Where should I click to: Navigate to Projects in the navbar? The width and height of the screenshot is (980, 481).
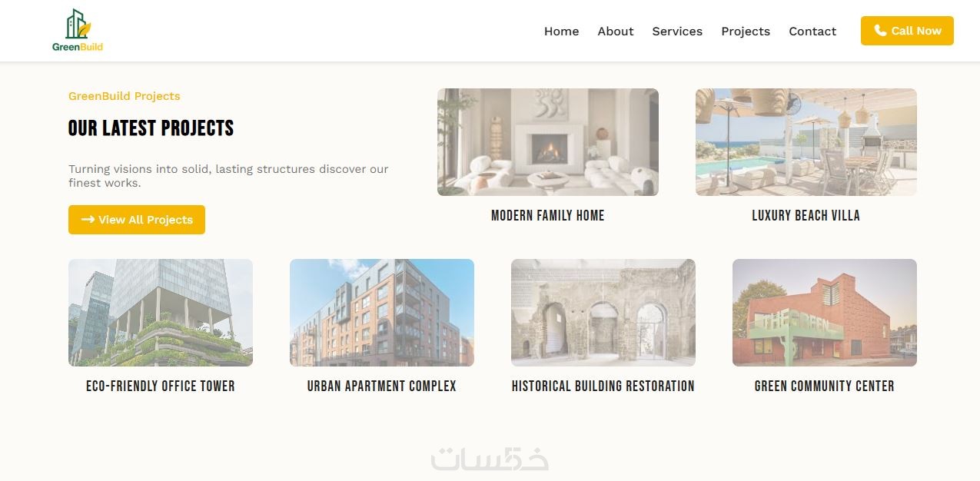coord(746,31)
